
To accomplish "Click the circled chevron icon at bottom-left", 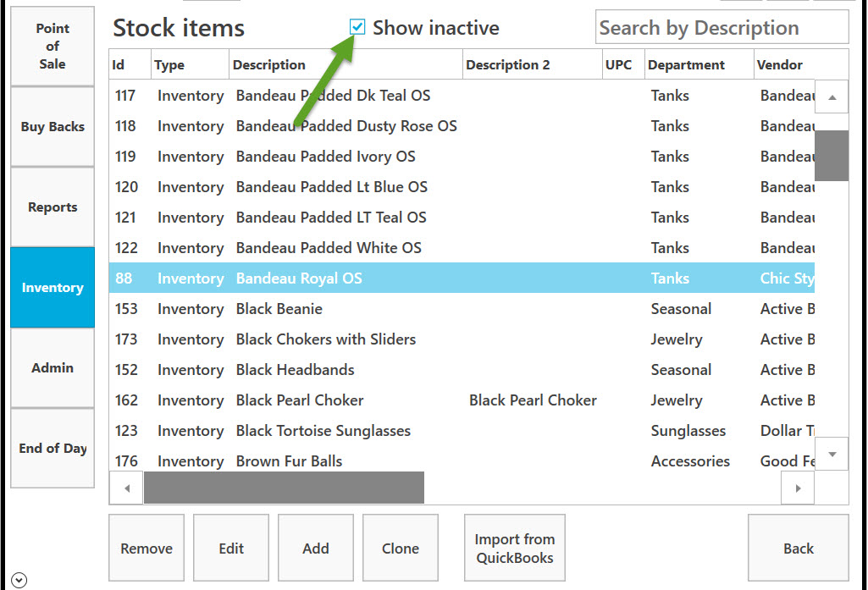I will click(x=19, y=580).
